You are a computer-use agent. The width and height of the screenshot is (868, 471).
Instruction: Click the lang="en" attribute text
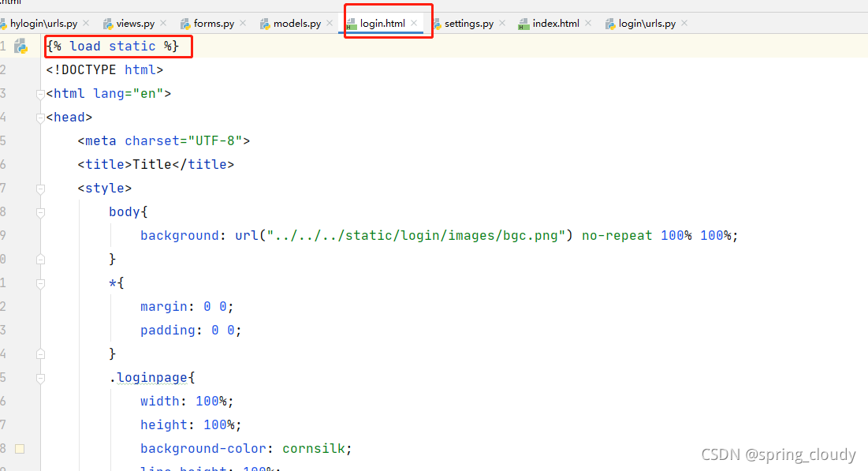[x=129, y=94]
